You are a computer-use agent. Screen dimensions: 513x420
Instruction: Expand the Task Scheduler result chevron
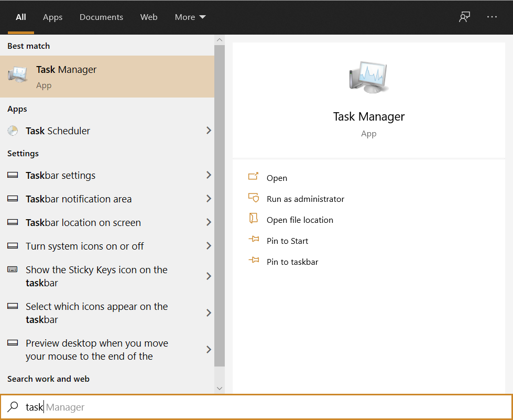(209, 131)
